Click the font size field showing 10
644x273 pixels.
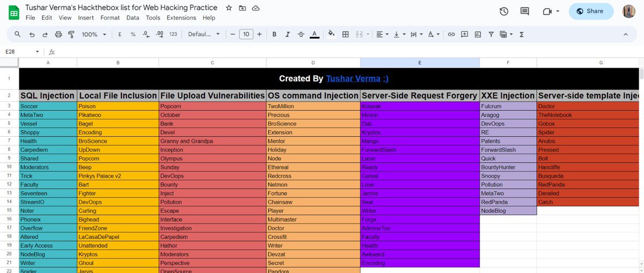(x=246, y=34)
